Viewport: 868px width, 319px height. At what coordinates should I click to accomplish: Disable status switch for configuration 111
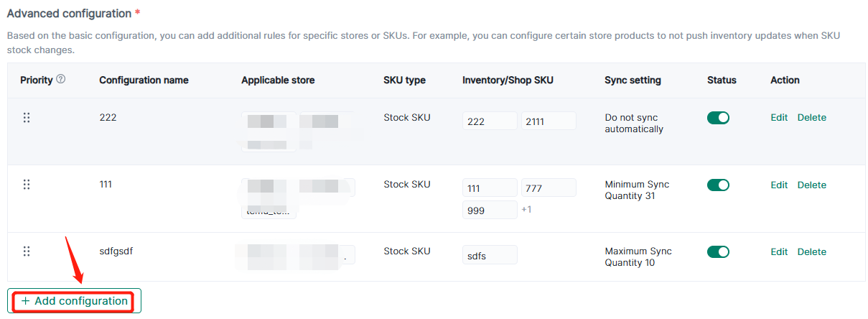pos(718,185)
